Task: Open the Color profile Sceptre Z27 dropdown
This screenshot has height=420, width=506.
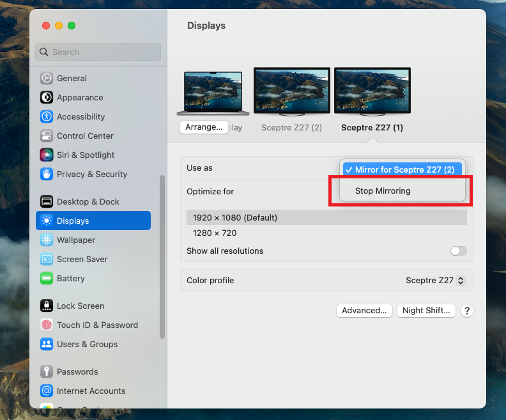Action: point(435,280)
